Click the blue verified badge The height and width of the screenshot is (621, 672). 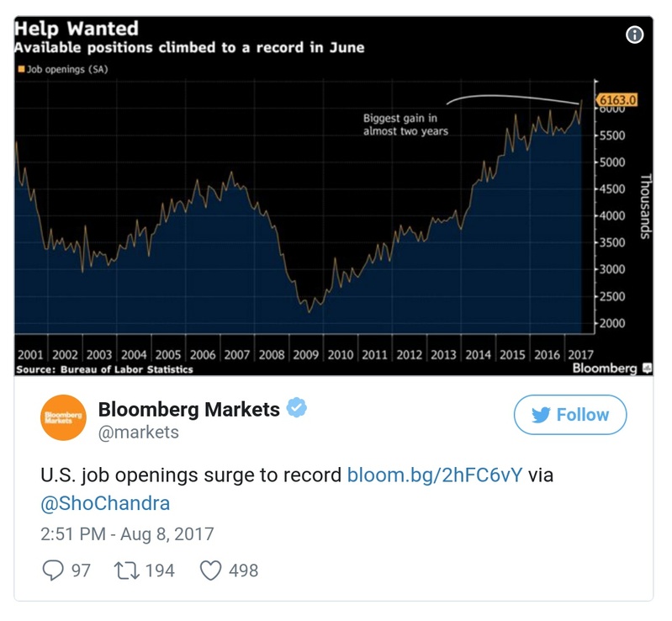(x=296, y=409)
